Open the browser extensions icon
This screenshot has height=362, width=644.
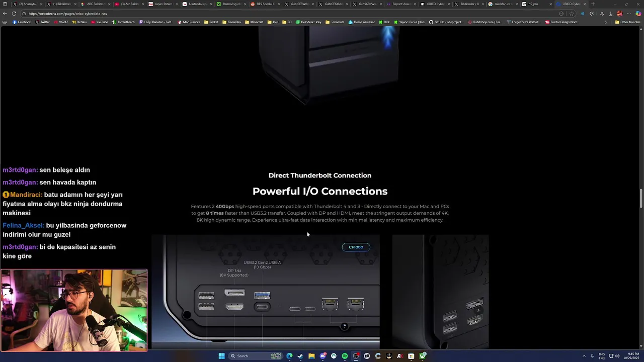pyautogui.click(x=592, y=14)
